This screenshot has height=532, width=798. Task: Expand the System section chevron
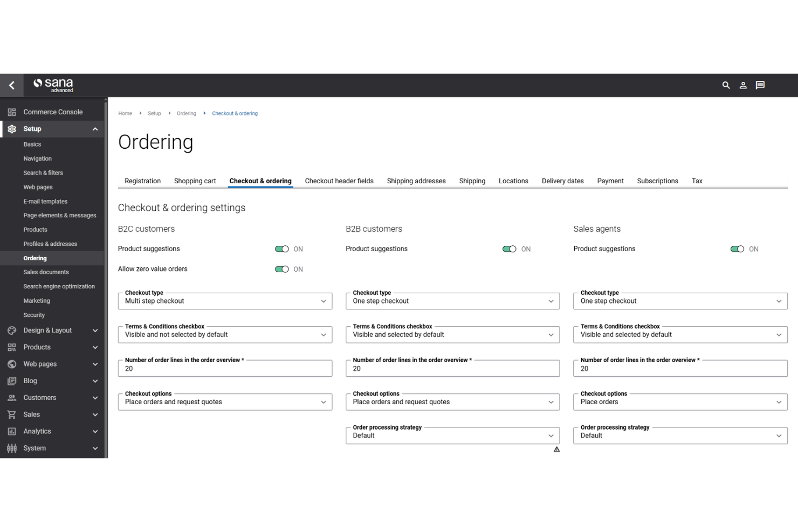(x=95, y=448)
